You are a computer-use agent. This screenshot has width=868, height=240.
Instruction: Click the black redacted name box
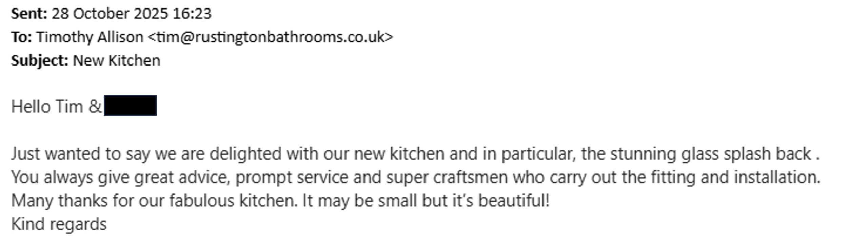(x=130, y=106)
